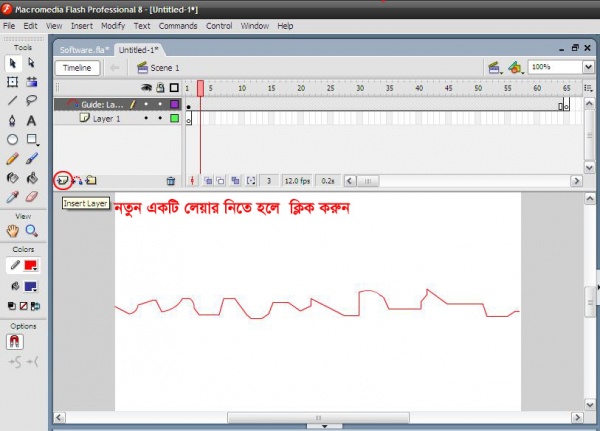Select the Free Transform tool
This screenshot has width=600, height=431.
pyautogui.click(x=13, y=82)
